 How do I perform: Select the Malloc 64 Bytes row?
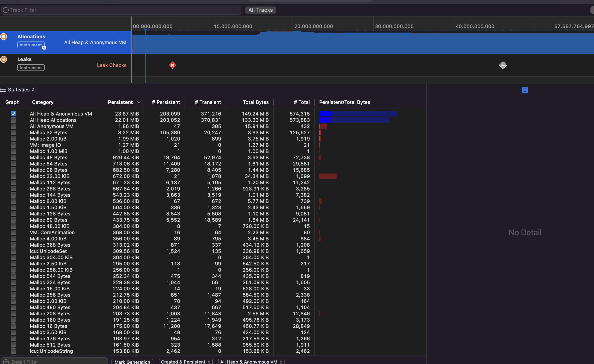coord(213,164)
